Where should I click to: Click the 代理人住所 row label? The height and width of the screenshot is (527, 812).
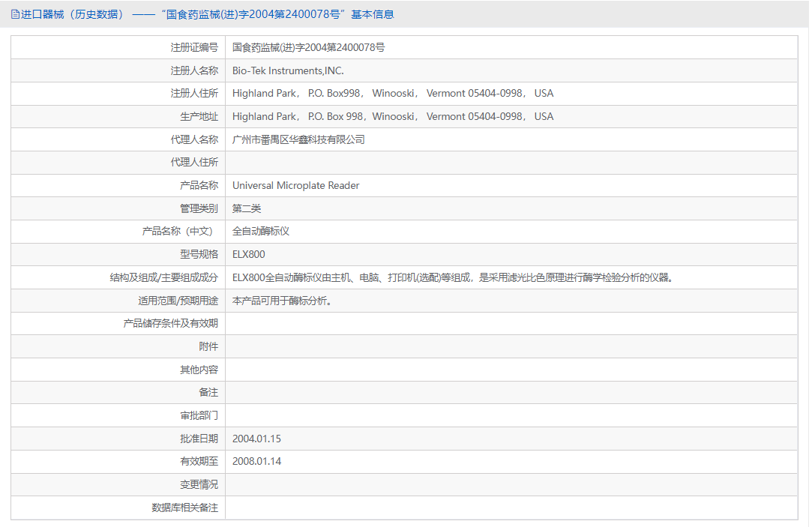[194, 163]
